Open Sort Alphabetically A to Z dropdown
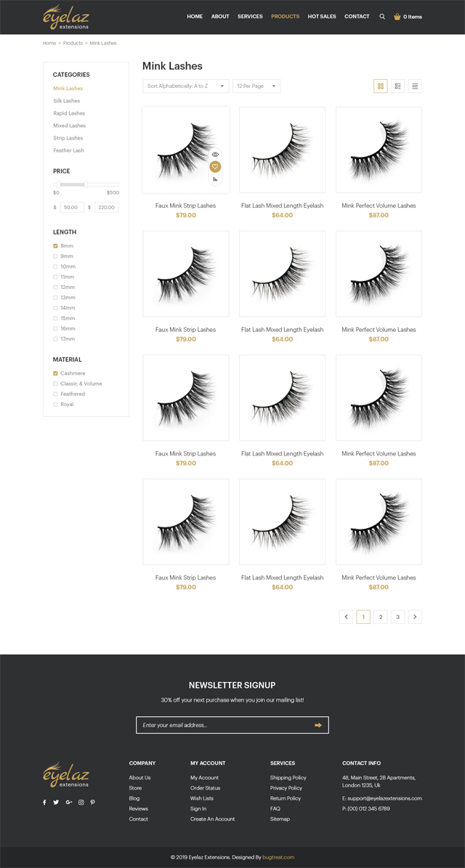 click(185, 86)
